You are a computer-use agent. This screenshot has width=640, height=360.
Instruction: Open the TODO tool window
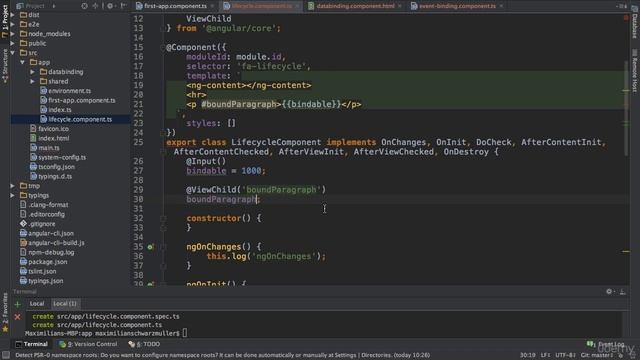pyautogui.click(x=144, y=344)
